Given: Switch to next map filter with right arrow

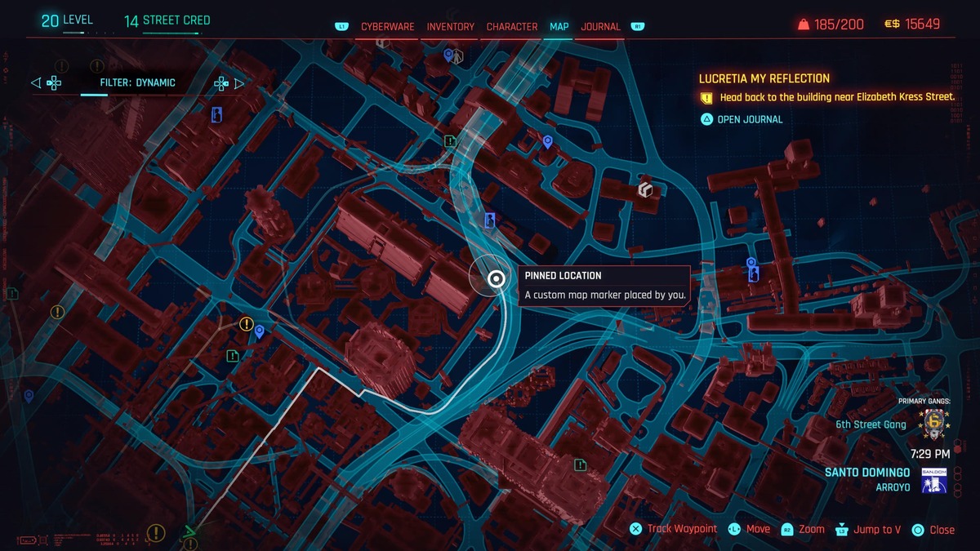Looking at the screenshot, I should tap(239, 83).
